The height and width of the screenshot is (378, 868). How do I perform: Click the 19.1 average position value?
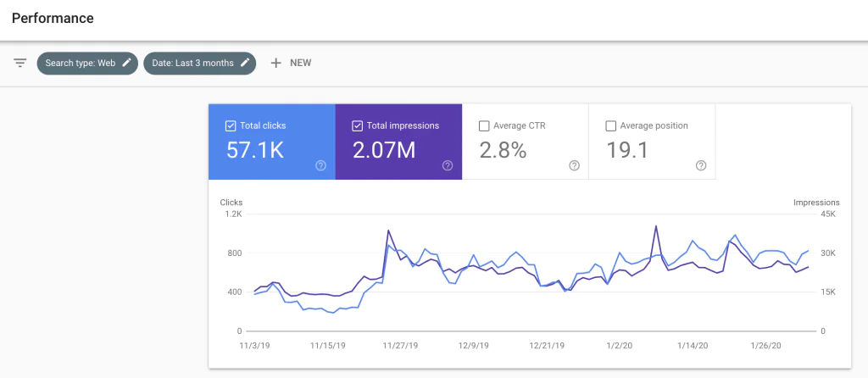click(627, 151)
